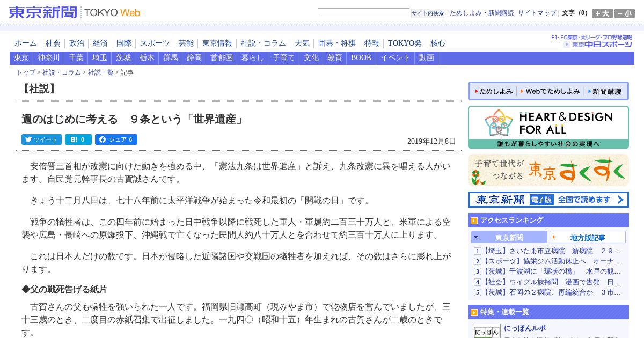
Task: Open the 囲碁・将棋 section
Action: 337,43
